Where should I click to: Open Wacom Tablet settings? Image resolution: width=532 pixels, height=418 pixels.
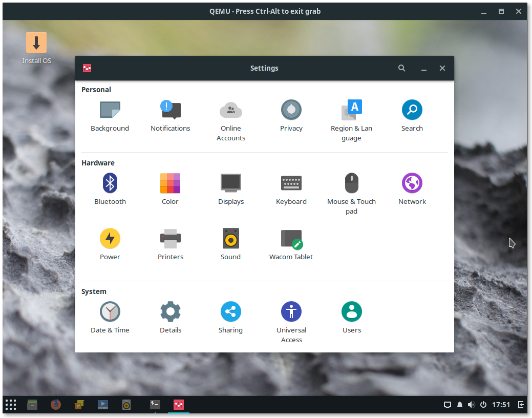[291, 244]
